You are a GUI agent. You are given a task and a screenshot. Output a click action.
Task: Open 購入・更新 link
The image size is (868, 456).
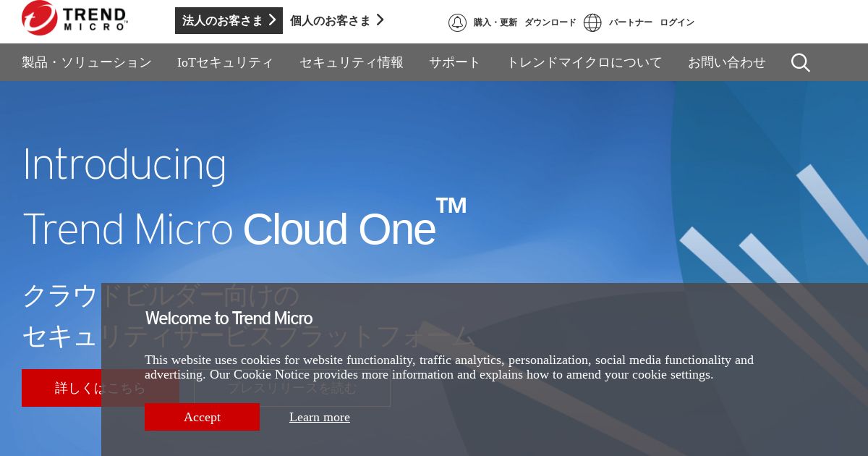point(495,22)
